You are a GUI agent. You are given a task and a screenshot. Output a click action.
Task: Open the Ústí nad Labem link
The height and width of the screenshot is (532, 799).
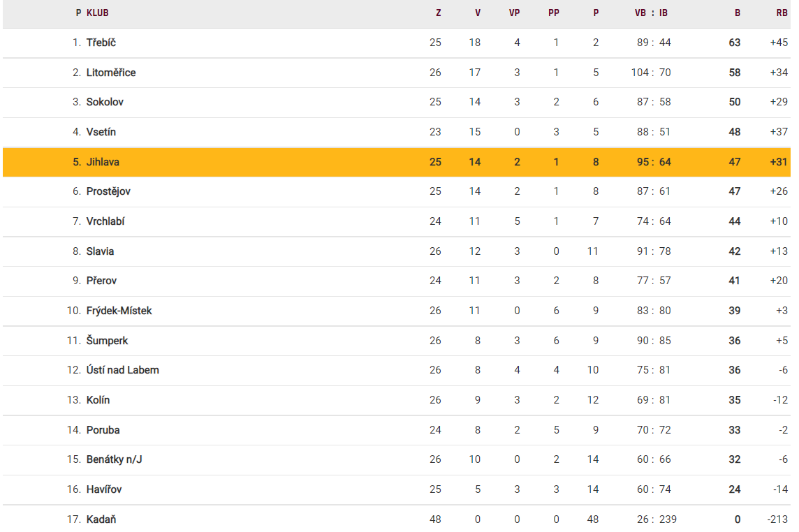pos(123,370)
